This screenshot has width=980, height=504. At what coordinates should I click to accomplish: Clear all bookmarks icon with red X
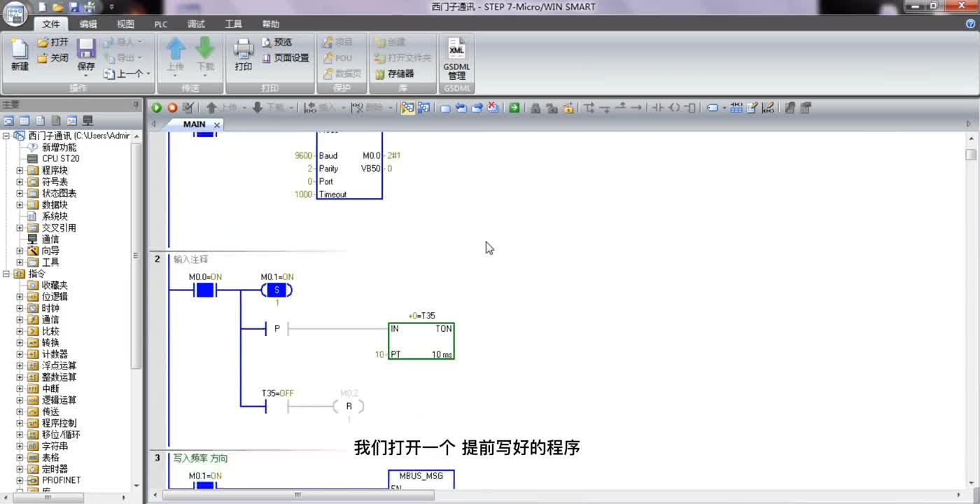493,108
